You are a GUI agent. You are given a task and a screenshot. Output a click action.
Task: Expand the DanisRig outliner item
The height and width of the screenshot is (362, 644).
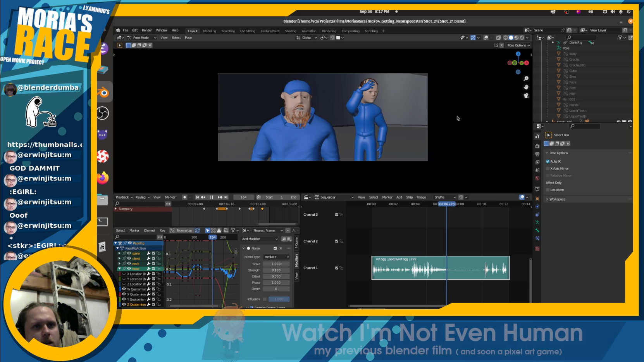[x=553, y=43]
